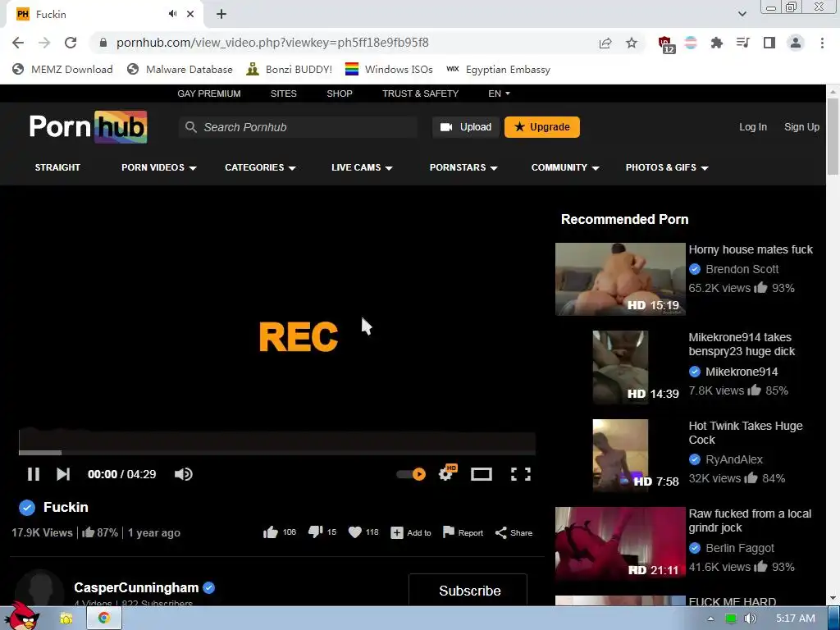Expand the COMMUNITY dropdown
The image size is (840, 630).
[x=565, y=167]
